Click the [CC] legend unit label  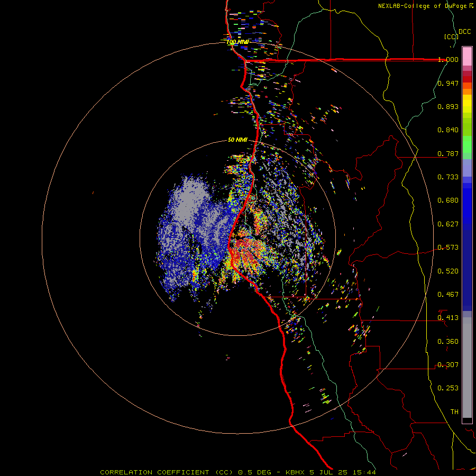[451, 36]
